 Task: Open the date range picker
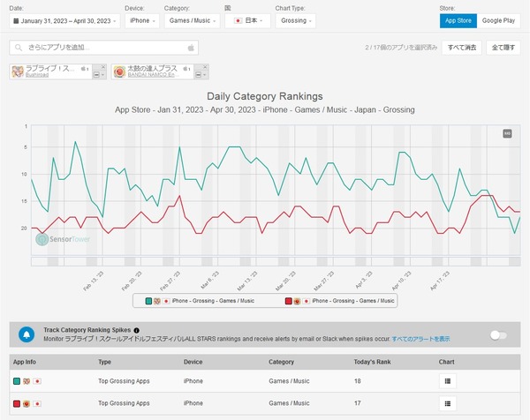click(x=64, y=21)
